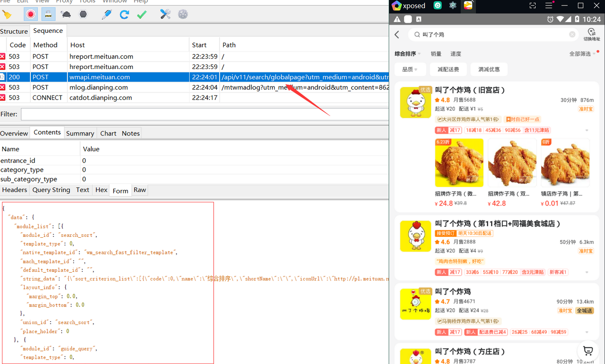Toggle SSL Proxying padlock button
Screen dimensions: 605x364
point(48,15)
